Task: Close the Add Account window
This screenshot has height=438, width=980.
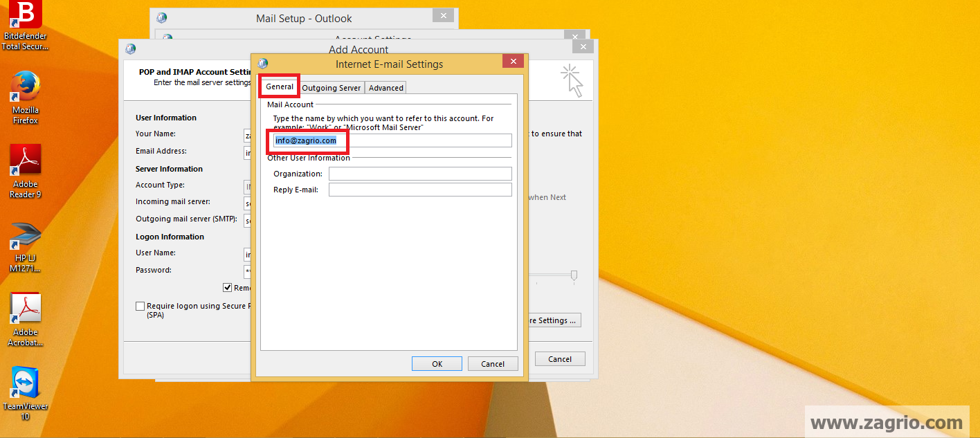Action: 583,46
